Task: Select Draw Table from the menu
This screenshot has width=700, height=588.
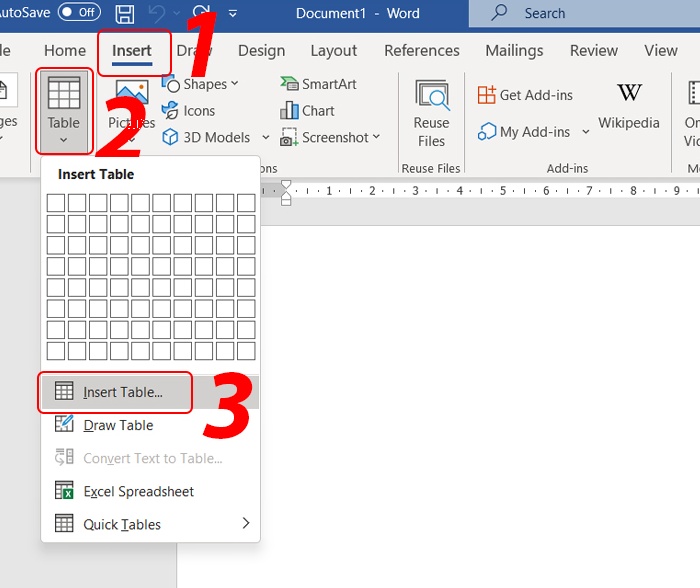Action: click(150, 425)
